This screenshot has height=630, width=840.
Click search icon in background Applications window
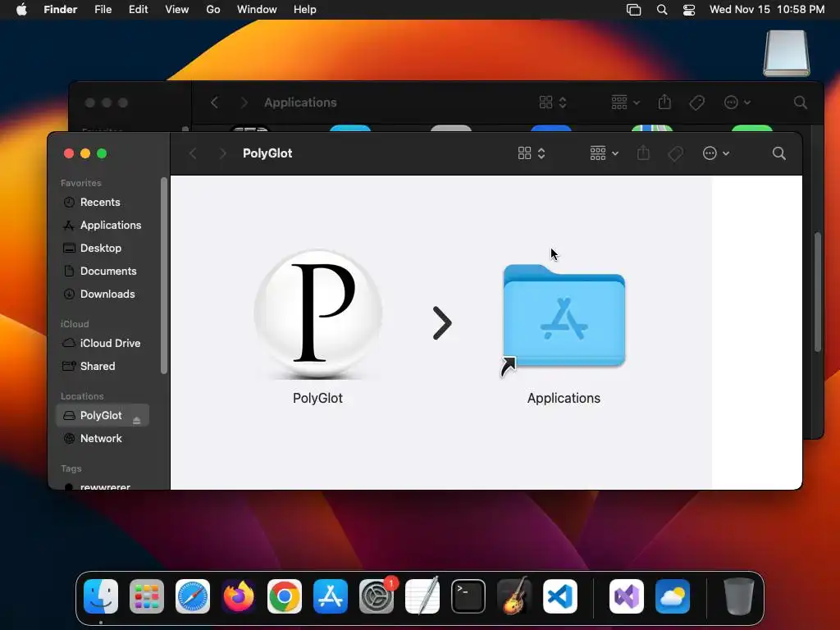[x=801, y=103]
